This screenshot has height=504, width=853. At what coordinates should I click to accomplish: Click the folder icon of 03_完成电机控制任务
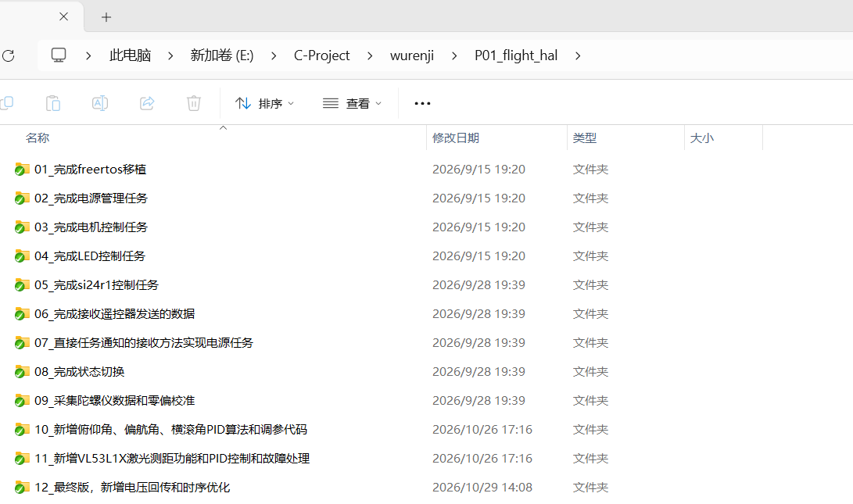22,227
